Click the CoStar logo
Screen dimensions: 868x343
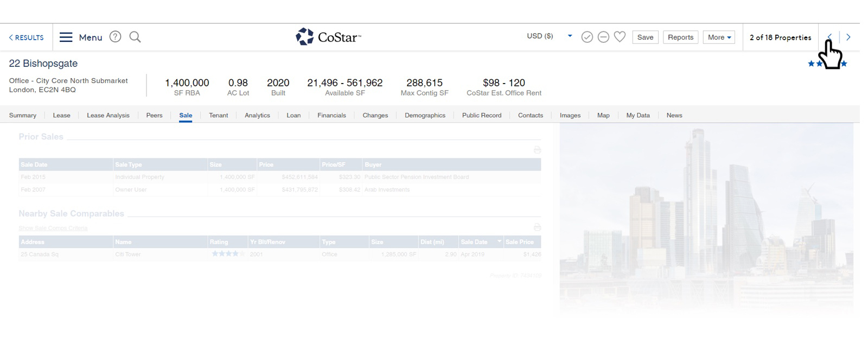(328, 37)
